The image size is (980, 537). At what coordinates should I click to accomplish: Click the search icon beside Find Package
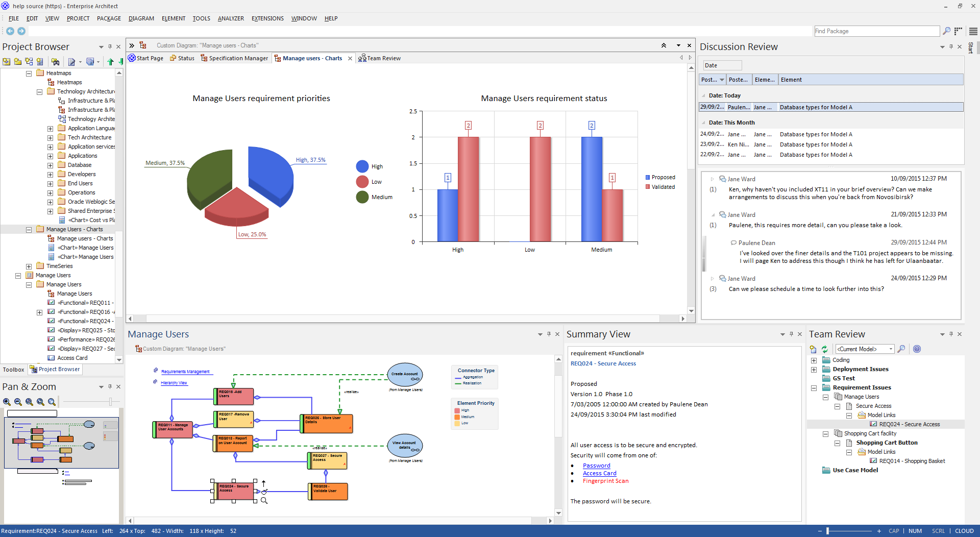pos(946,31)
